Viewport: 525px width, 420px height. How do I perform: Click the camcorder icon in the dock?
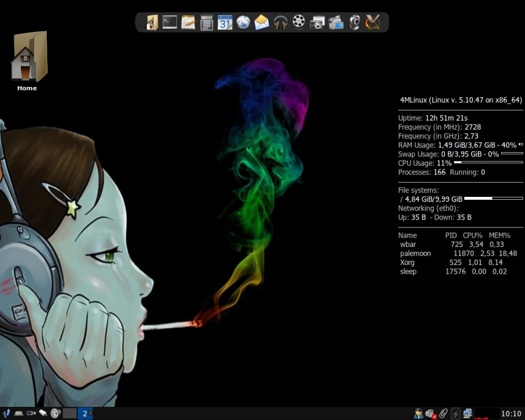coord(335,22)
